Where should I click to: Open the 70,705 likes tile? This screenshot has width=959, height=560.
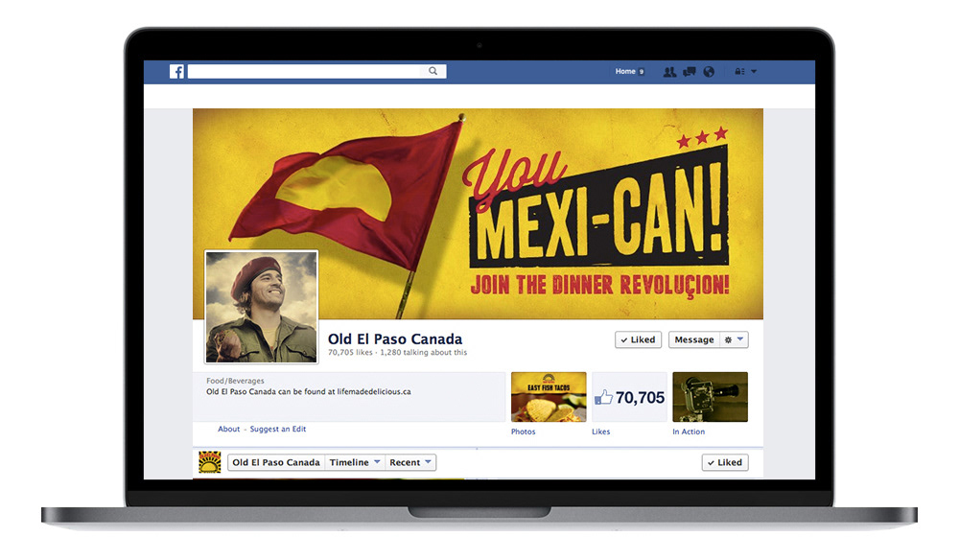[x=629, y=397]
